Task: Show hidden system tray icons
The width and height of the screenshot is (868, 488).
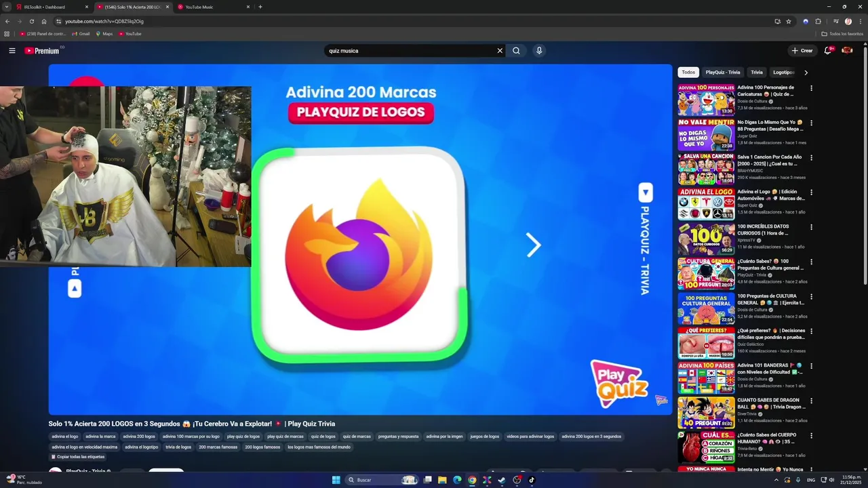Action: pos(776,480)
